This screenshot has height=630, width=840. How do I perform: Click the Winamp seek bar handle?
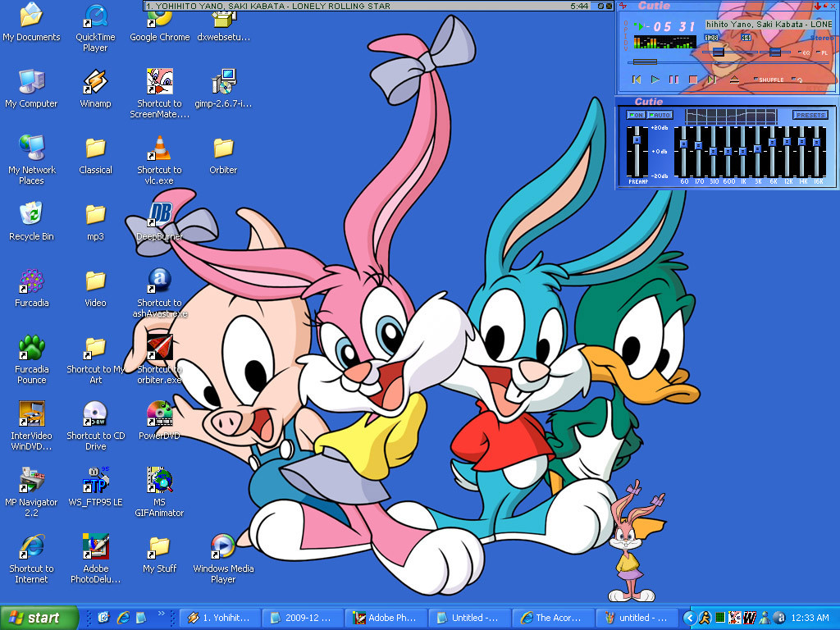(645, 62)
